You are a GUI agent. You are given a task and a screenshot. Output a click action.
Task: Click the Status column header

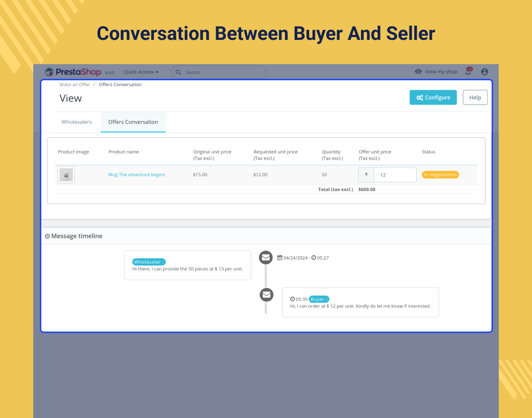[428, 152]
